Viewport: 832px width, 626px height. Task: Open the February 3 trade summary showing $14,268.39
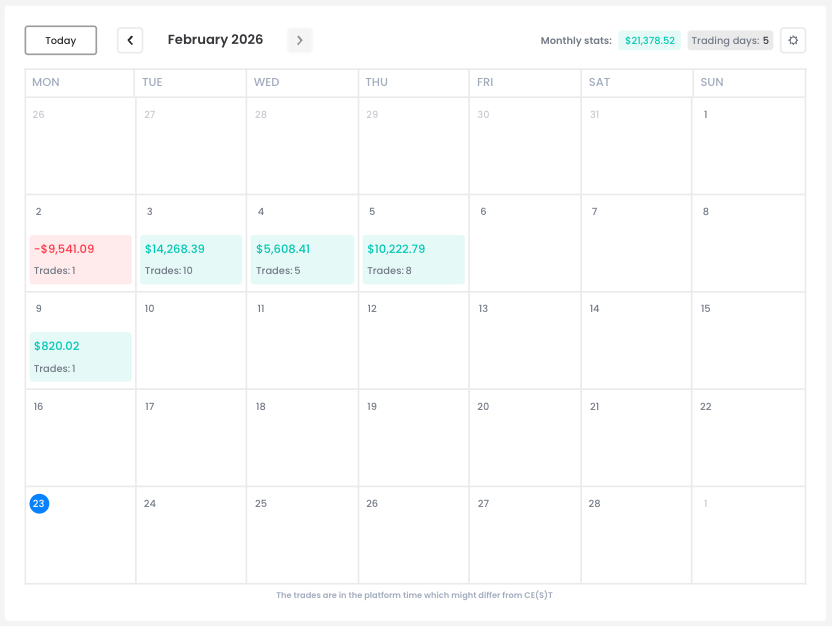pos(190,257)
